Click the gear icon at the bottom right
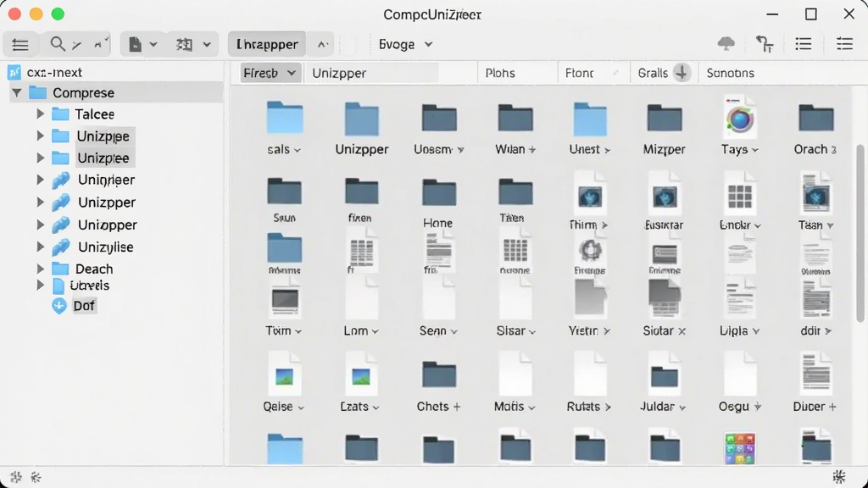Screen dimensions: 868x488 (839, 476)
